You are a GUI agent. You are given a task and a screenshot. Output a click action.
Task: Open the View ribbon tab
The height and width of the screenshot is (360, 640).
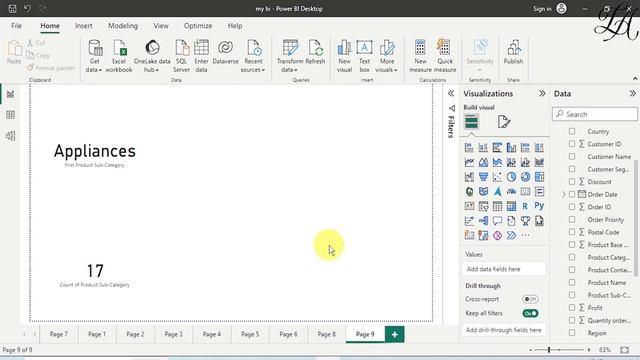point(161,26)
